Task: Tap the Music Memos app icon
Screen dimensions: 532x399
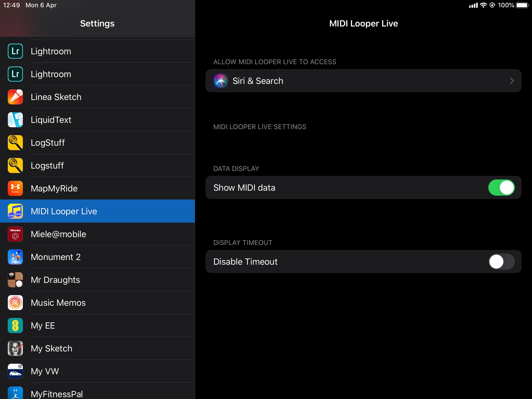Action: click(x=15, y=303)
